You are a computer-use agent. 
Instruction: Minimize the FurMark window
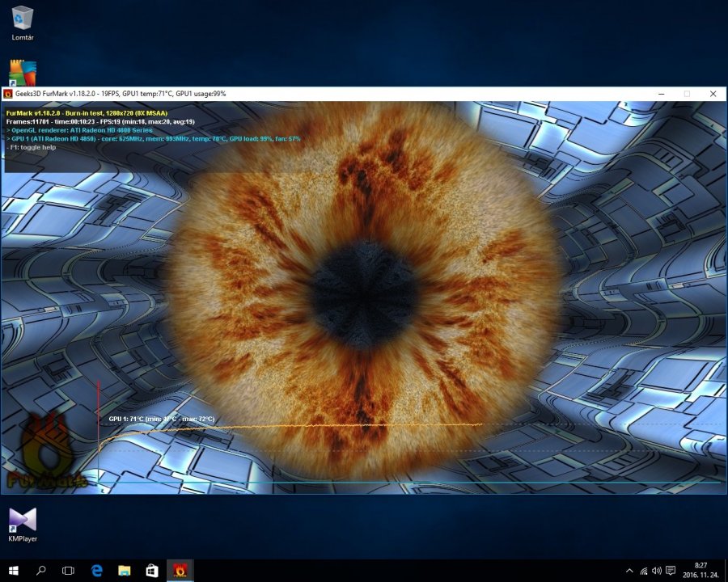(x=661, y=94)
